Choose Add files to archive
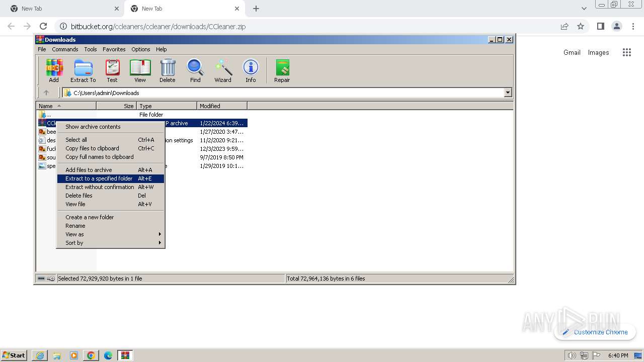The width and height of the screenshot is (644, 362). pyautogui.click(x=111, y=170)
